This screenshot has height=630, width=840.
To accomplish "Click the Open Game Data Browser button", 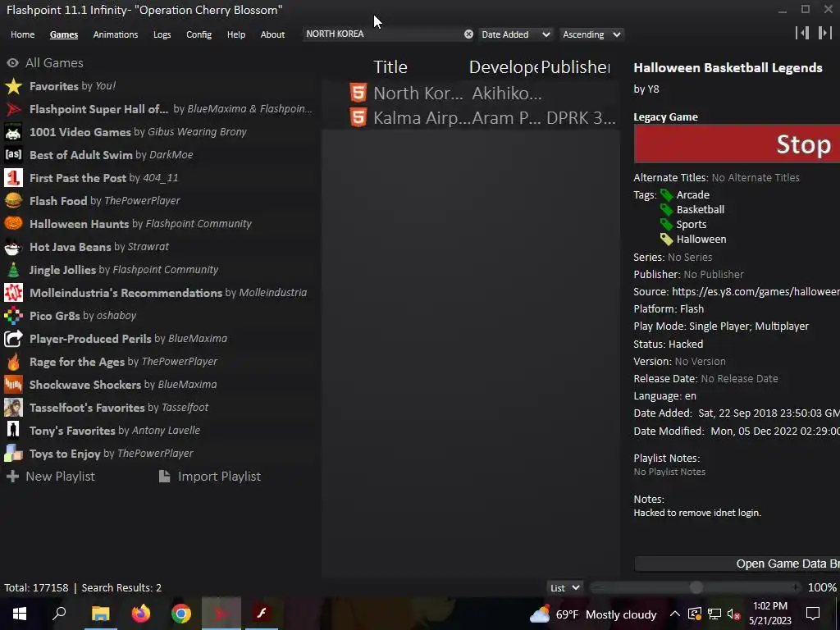I will (737, 564).
